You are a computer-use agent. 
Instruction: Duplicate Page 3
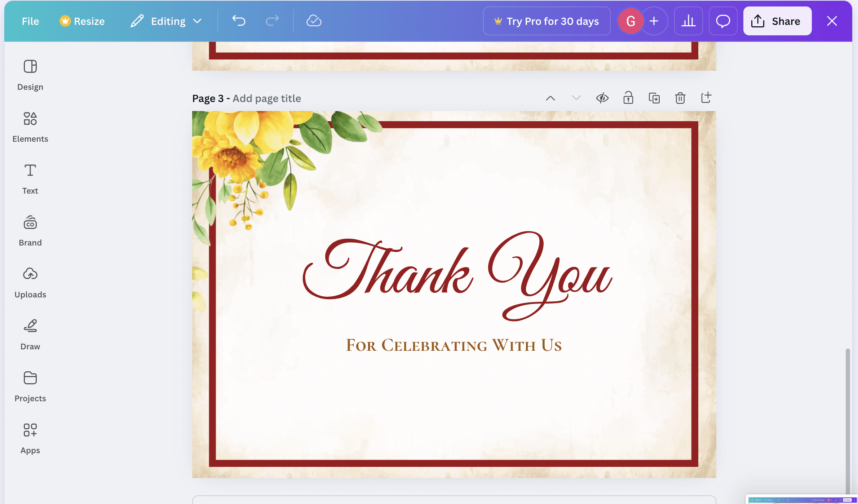[654, 98]
